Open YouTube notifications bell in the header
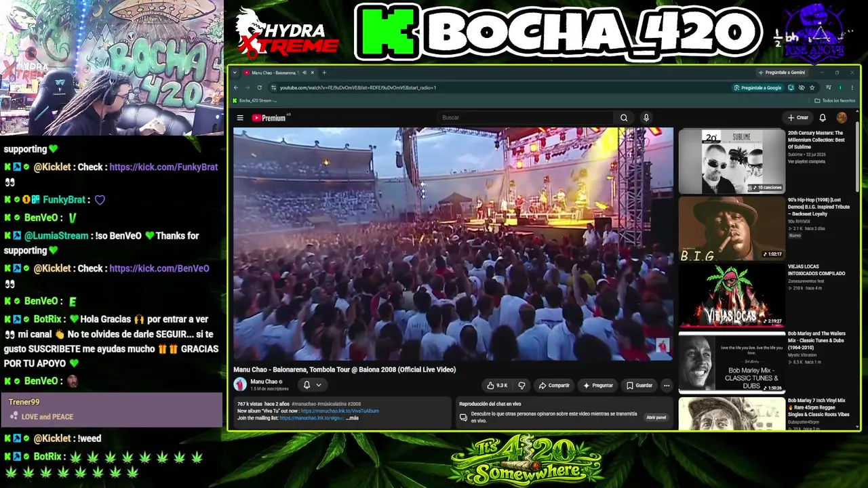 pos(823,118)
